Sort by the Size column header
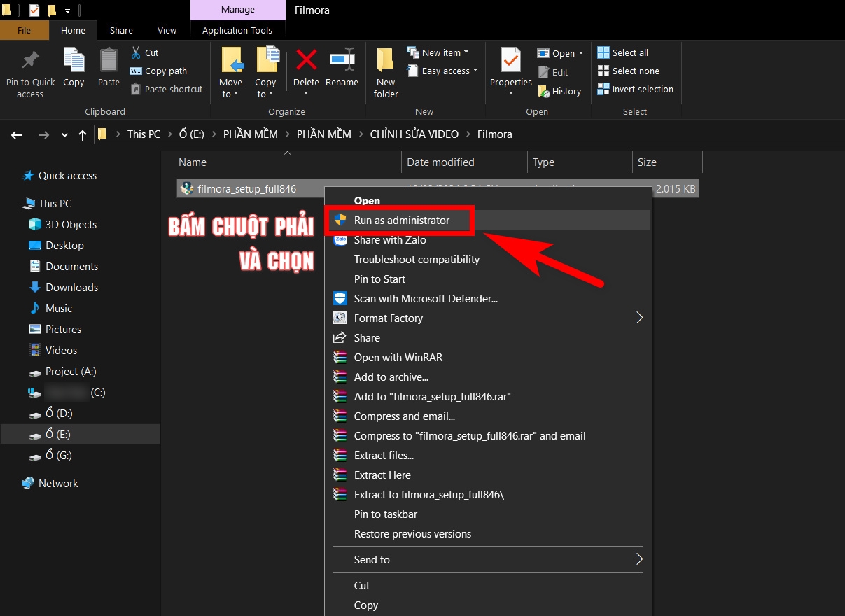 click(x=647, y=162)
